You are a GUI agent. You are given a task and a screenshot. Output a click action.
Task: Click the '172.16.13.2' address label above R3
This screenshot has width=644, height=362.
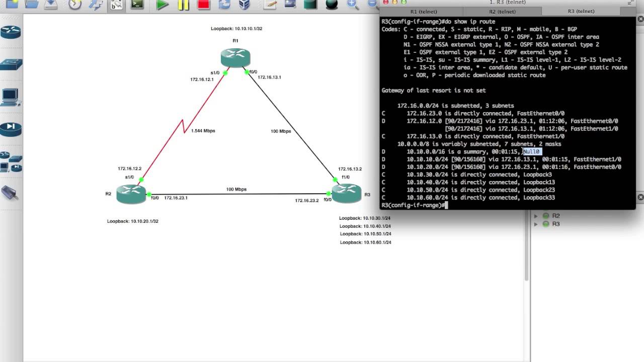[x=350, y=169]
